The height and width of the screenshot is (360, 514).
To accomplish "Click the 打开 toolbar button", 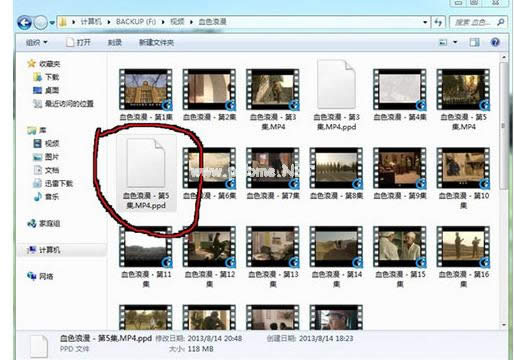I will (x=78, y=42).
